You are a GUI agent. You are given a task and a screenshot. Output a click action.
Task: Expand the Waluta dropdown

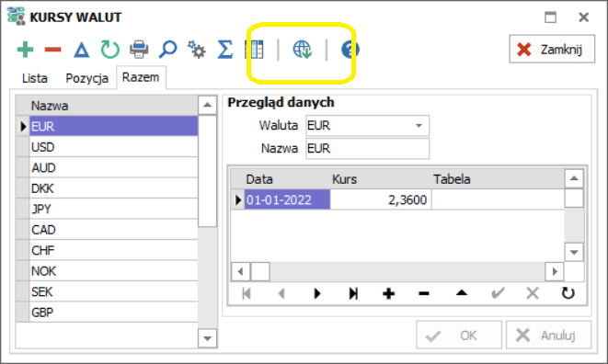[x=419, y=126]
